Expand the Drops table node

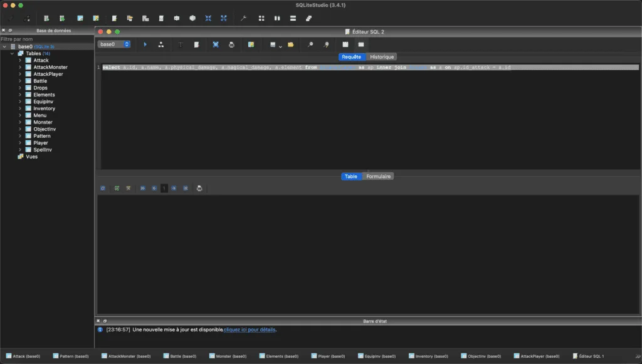point(19,88)
